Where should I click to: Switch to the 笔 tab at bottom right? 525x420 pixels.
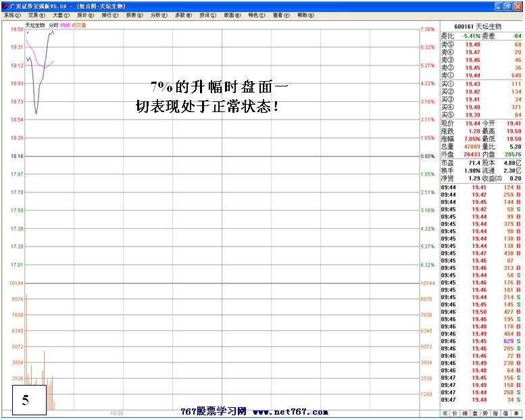445,414
